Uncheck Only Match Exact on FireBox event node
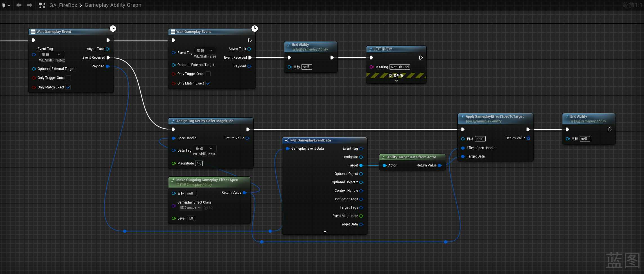 [x=68, y=87]
